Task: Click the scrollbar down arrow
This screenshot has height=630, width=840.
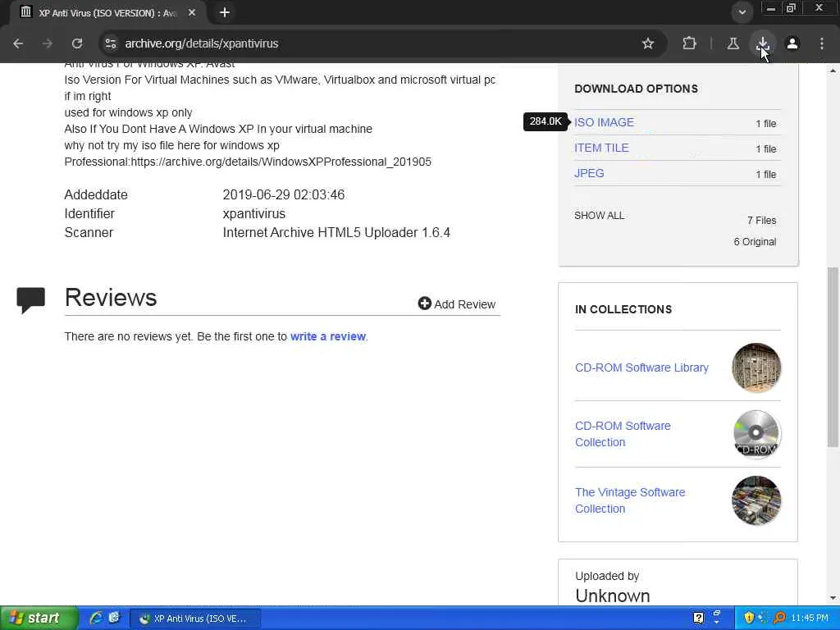Action: 833,598
